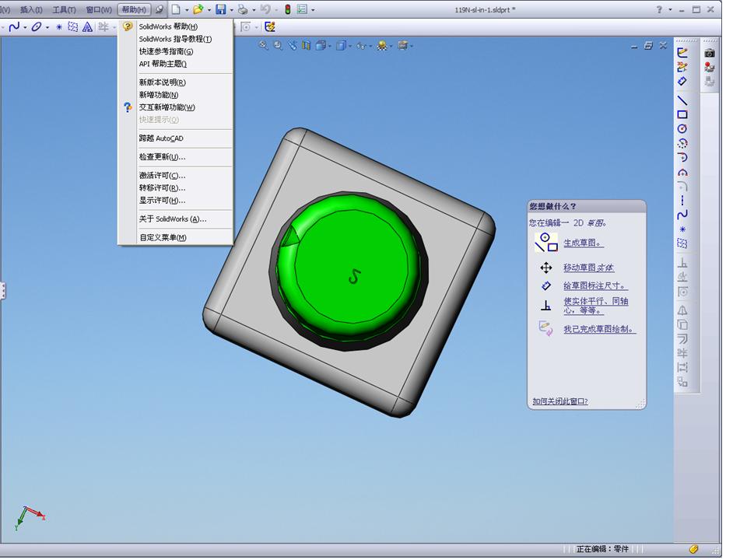Click the coin icon in status bar
The image size is (747, 560).
tap(693, 549)
